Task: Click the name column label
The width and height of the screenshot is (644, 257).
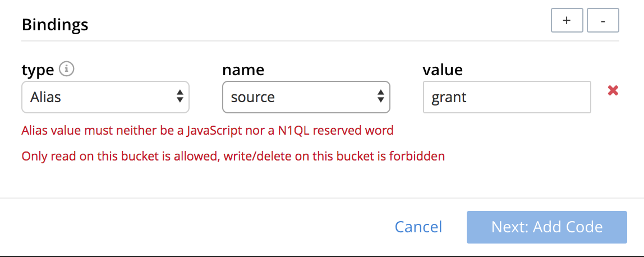Action: tap(243, 70)
